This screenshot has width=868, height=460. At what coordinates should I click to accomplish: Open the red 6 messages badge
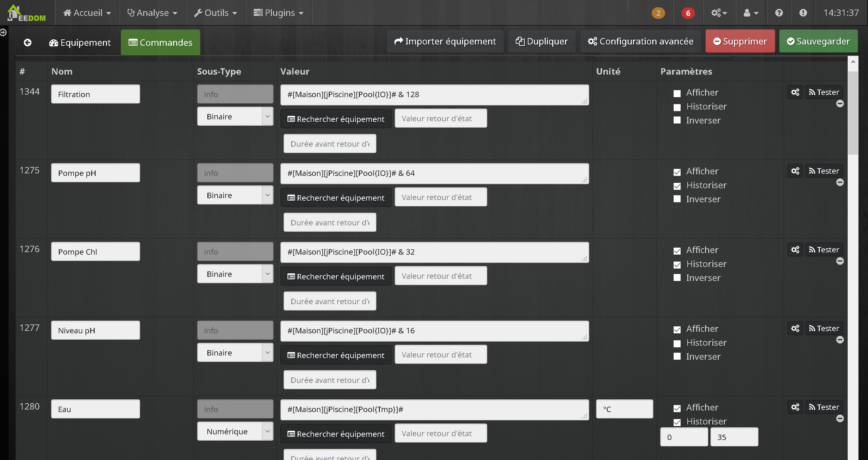point(688,13)
